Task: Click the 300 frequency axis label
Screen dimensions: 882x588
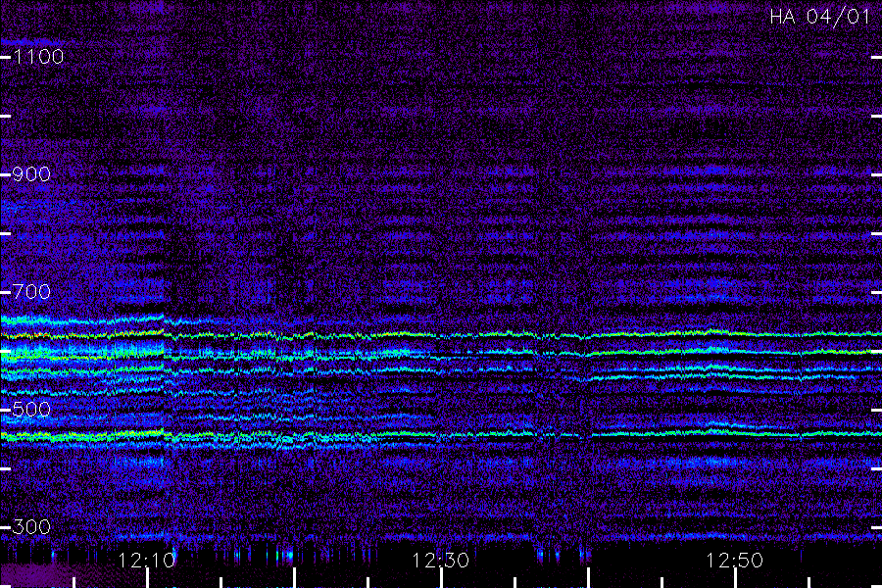Action: (31, 527)
